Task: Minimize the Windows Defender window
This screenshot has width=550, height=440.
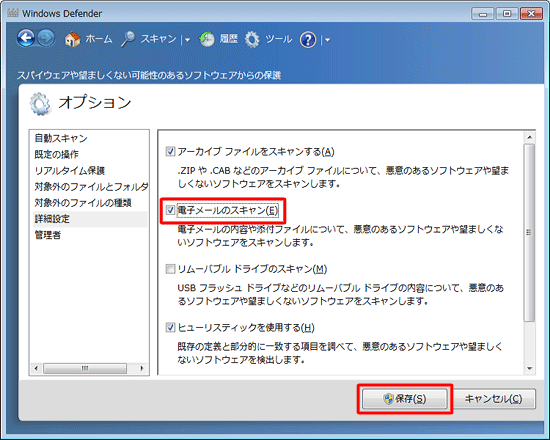Action: click(x=483, y=14)
